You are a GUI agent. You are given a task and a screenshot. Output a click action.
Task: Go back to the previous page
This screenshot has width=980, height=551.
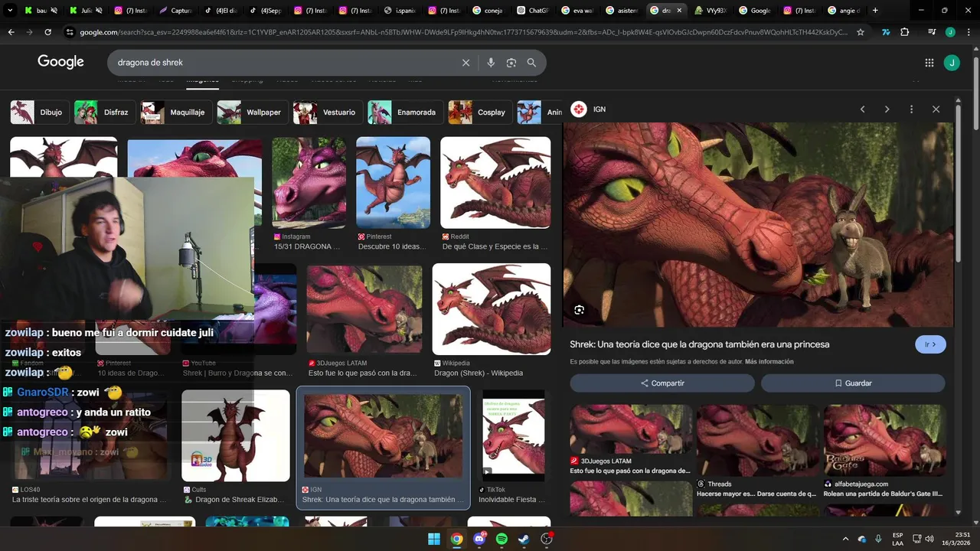[11, 32]
